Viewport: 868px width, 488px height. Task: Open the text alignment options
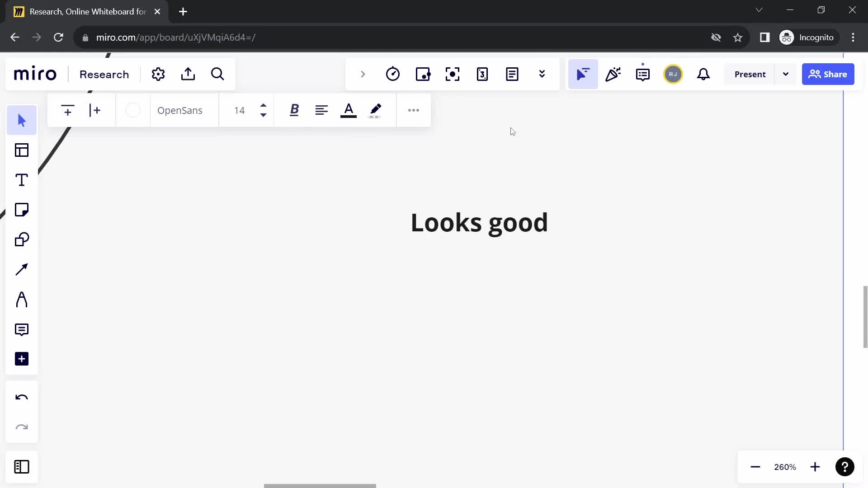pos(322,110)
